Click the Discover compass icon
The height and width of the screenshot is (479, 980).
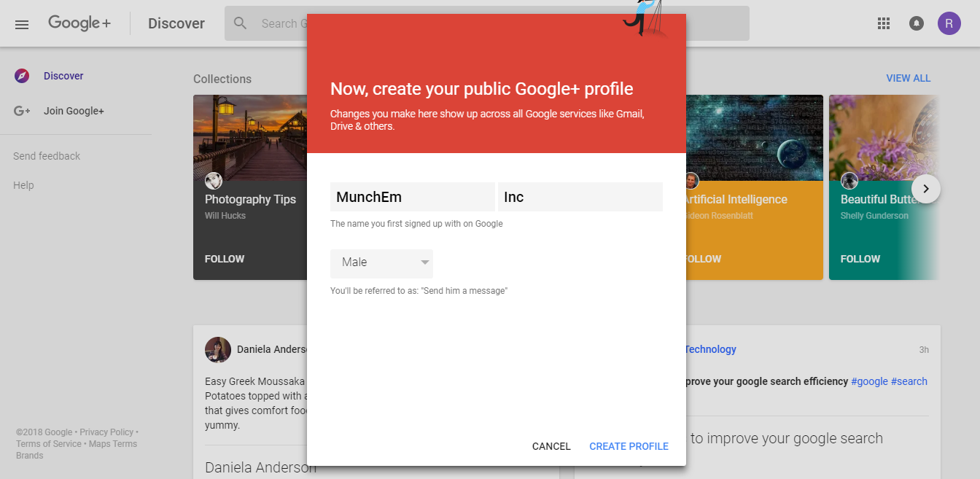pos(22,76)
